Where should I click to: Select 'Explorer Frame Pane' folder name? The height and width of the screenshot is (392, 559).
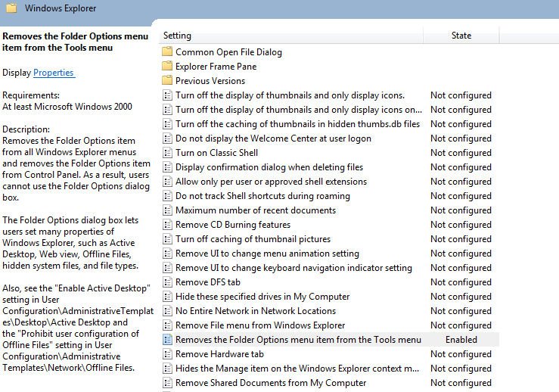(216, 67)
